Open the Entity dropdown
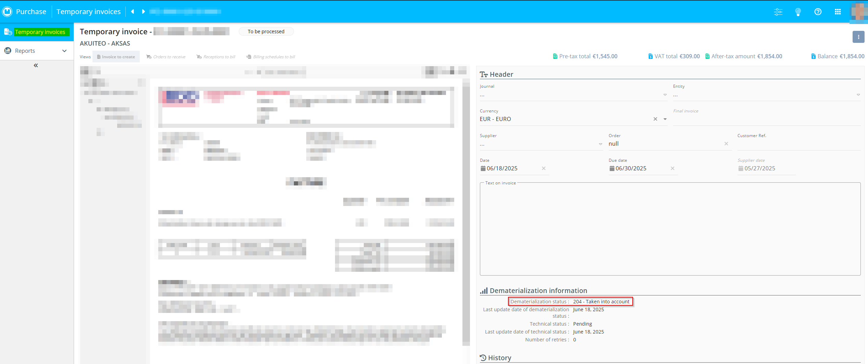This screenshot has height=364, width=868. pyautogui.click(x=858, y=95)
